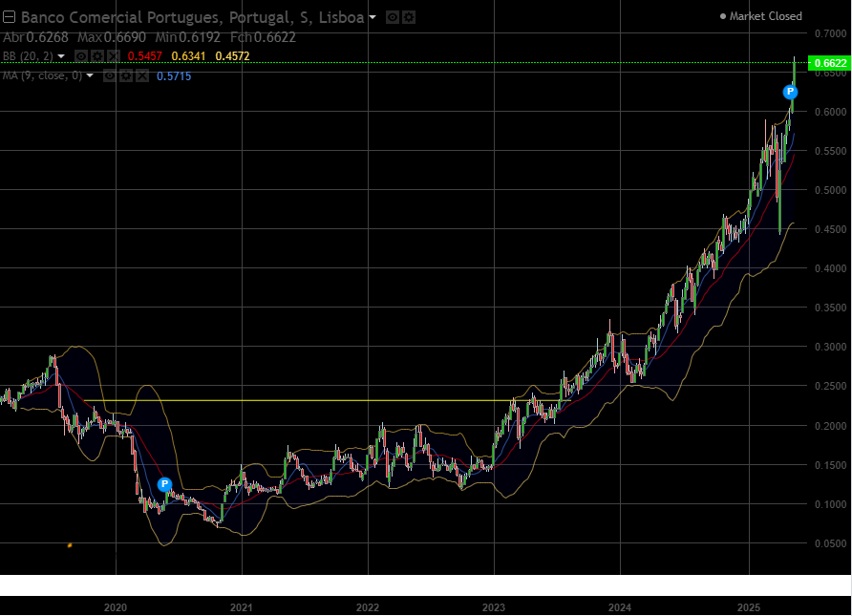Click the Max 0.6690 high value
This screenshot has width=852, height=616.
point(112,37)
